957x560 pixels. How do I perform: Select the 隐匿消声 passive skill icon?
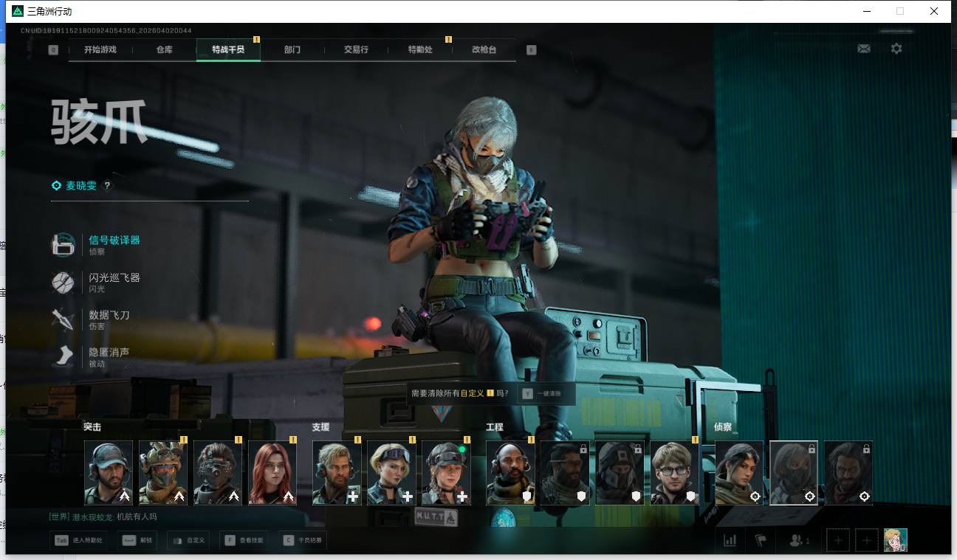pos(63,357)
